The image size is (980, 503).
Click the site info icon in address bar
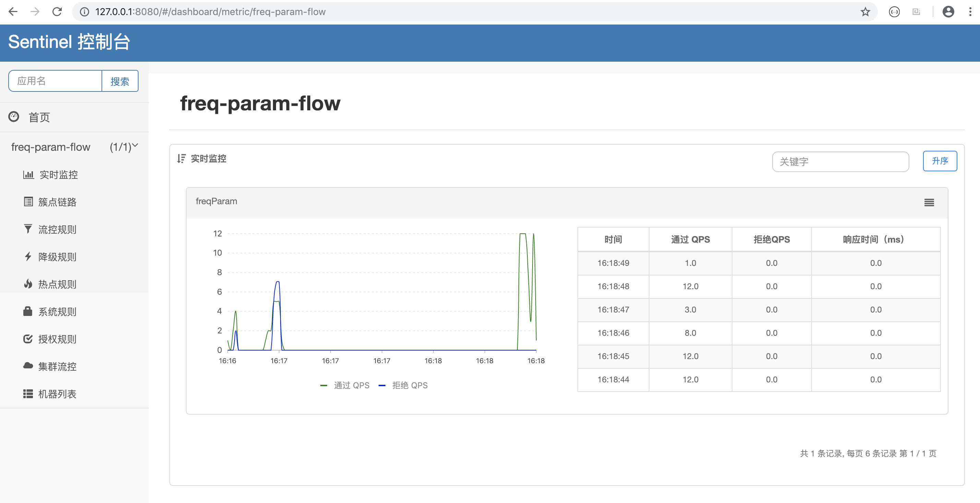pyautogui.click(x=84, y=12)
